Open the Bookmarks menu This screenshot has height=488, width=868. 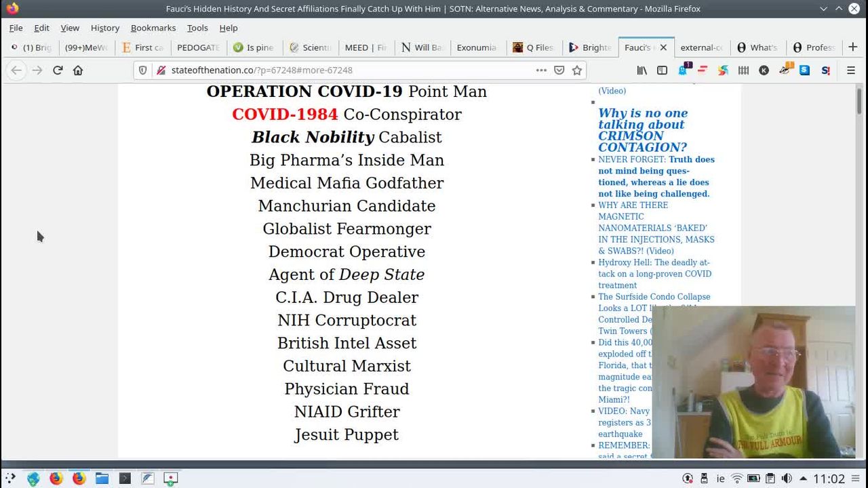tap(153, 28)
